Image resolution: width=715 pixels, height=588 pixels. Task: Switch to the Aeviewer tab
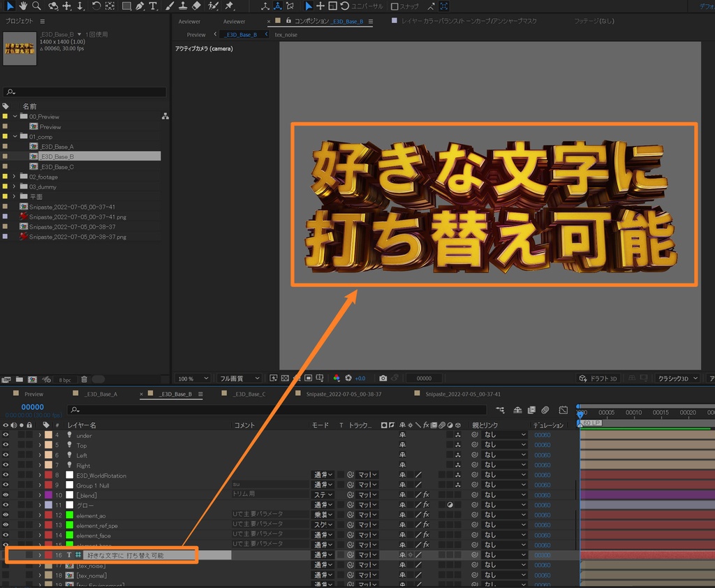pos(190,21)
